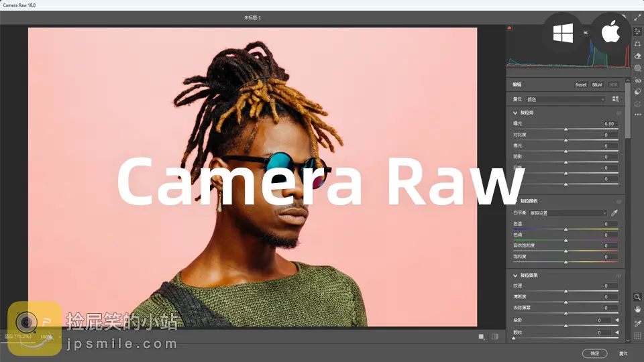
Task: Click the B&W button
Action: click(596, 85)
